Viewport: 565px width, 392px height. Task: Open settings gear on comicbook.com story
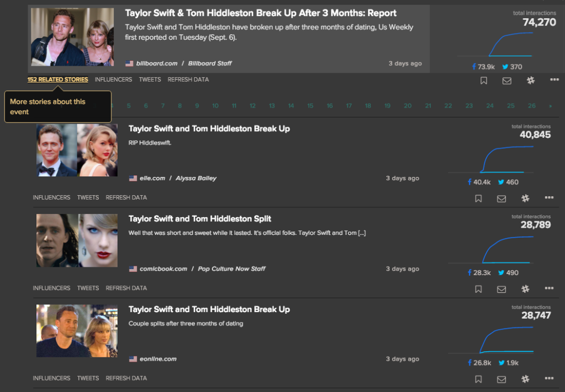click(525, 288)
